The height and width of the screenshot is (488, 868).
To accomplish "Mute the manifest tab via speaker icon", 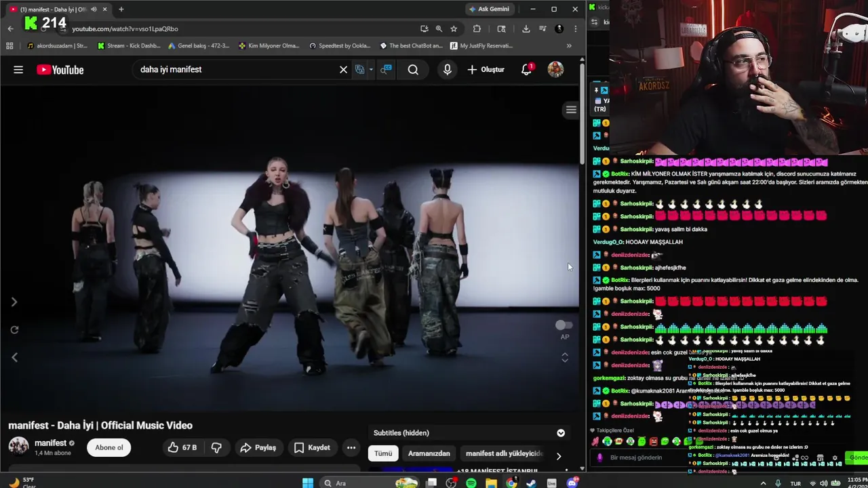I will click(94, 9).
